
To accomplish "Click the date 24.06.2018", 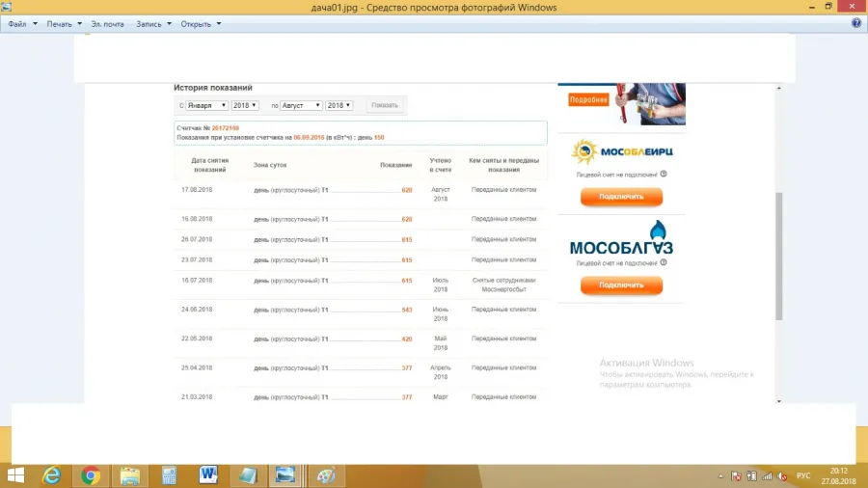I will [x=197, y=310].
